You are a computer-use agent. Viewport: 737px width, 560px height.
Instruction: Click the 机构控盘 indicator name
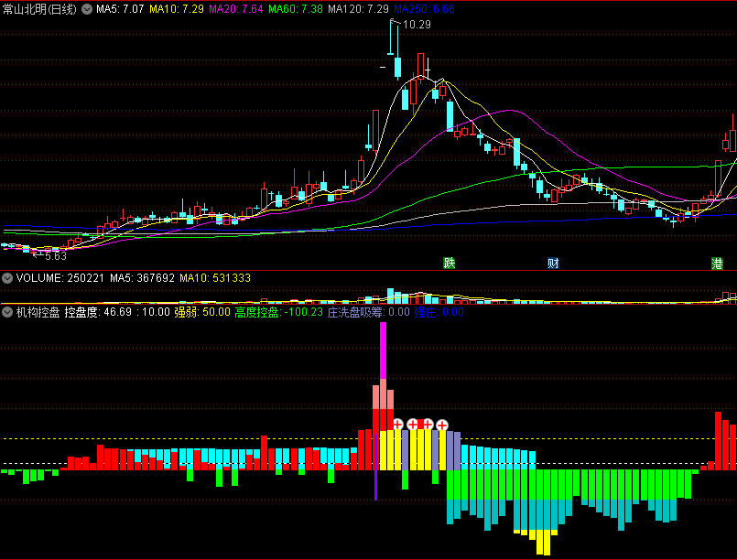point(38,312)
